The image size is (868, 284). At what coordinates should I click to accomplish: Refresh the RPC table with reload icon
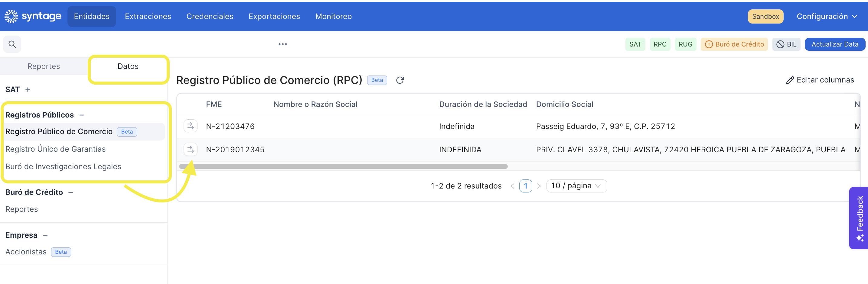(x=400, y=80)
